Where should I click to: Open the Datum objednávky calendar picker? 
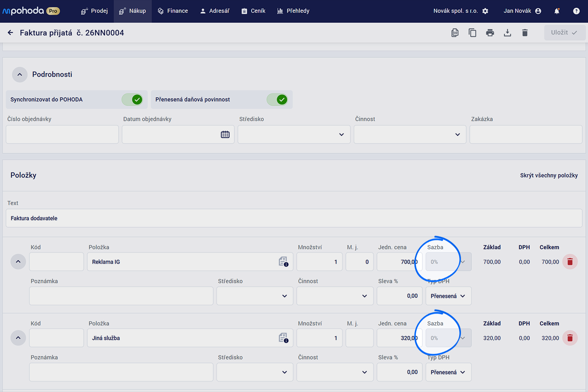click(225, 134)
